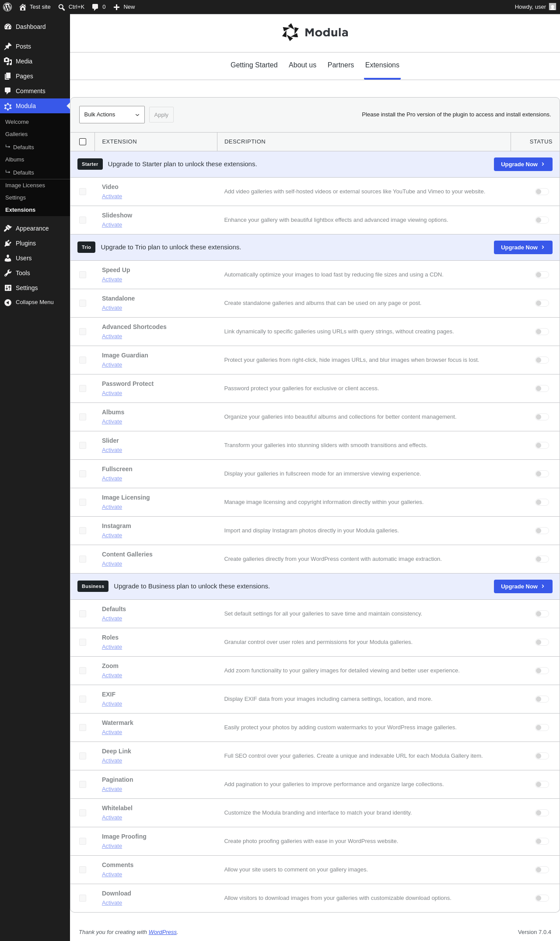The height and width of the screenshot is (941, 560).
Task: Toggle the Download extension status switch
Action: (542, 898)
